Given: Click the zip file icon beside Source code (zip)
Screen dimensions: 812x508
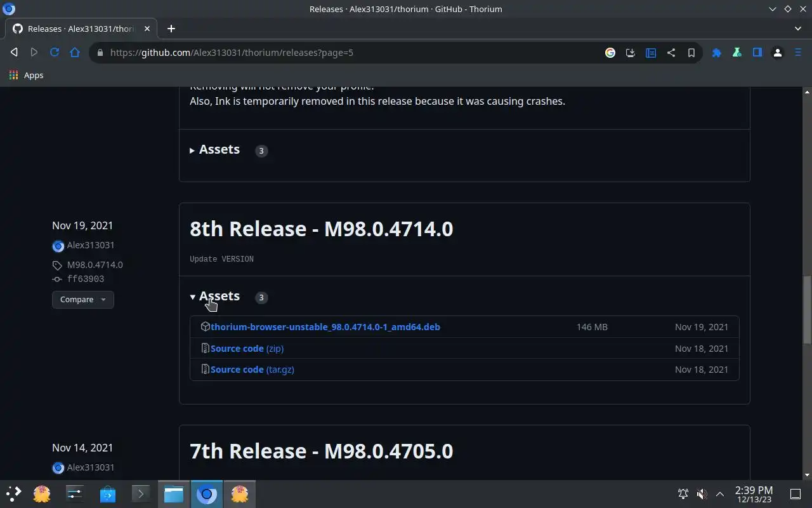Looking at the screenshot, I should (205, 348).
